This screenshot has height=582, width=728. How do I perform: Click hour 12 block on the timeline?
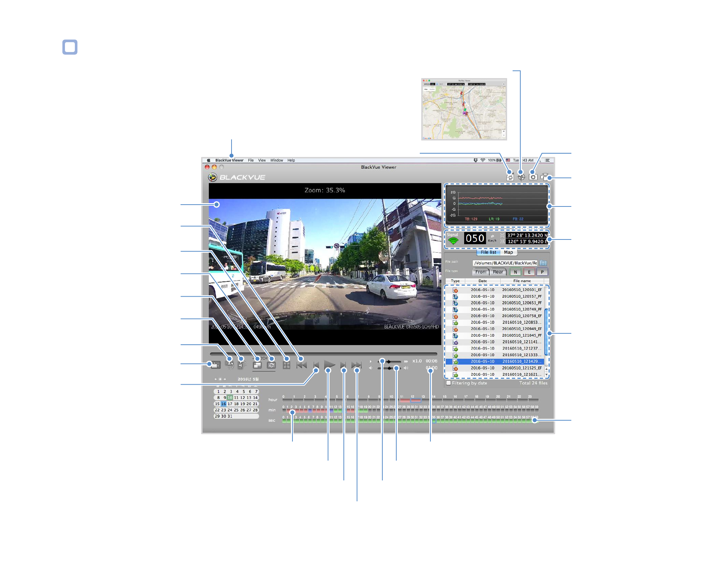(416, 400)
